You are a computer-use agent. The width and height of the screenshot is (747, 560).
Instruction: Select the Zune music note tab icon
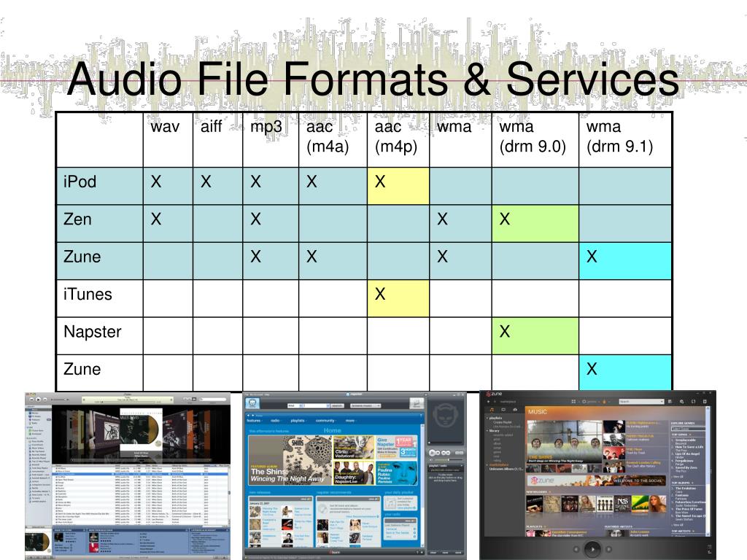[492, 410]
